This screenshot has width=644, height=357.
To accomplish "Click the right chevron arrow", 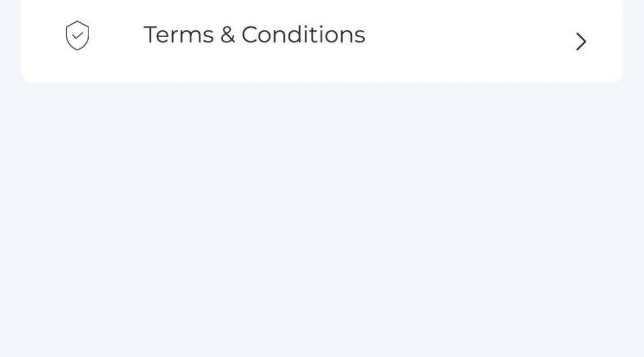I will pyautogui.click(x=581, y=42).
